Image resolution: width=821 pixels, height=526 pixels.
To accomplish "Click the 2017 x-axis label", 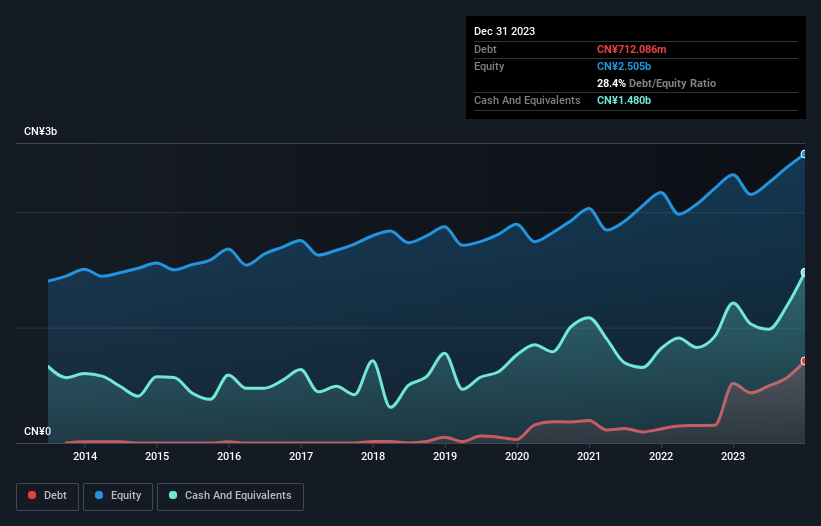I will click(x=301, y=456).
